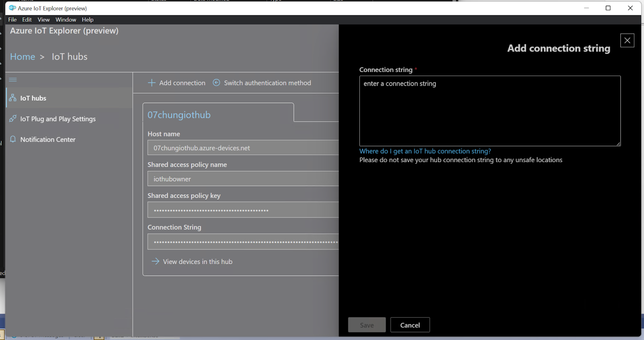Minimize the Azure IoT Explorer window

coord(586,8)
